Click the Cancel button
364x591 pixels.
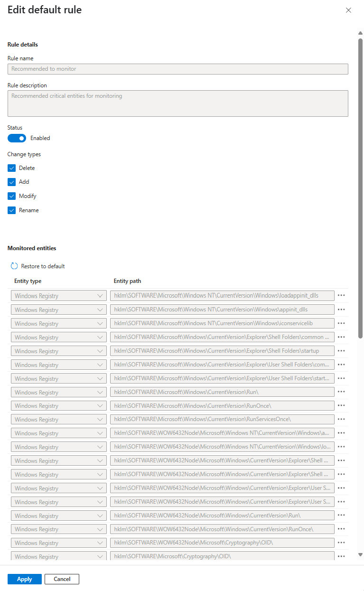tap(62, 579)
